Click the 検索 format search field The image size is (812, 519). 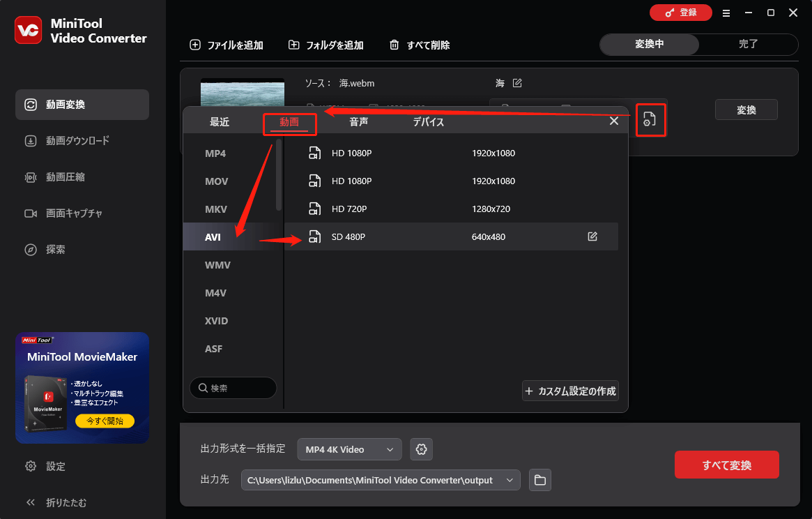click(x=233, y=388)
